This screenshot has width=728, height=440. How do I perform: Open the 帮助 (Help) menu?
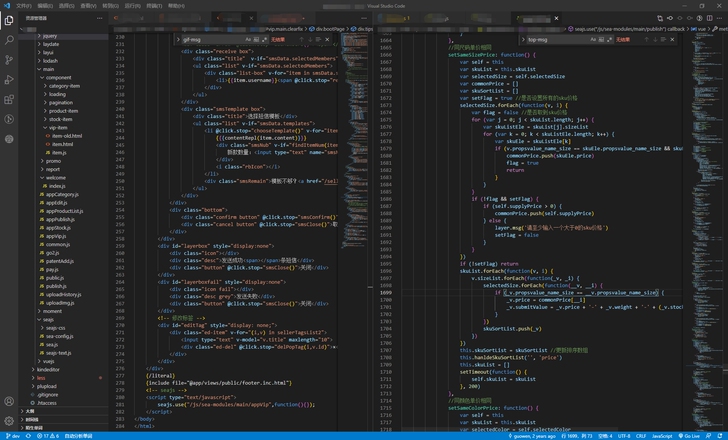[176, 6]
